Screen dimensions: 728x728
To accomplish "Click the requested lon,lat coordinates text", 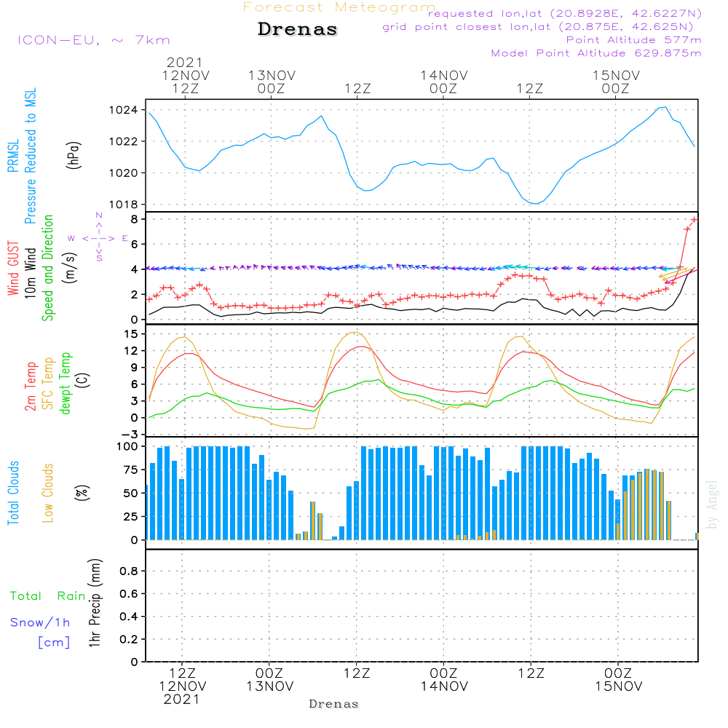I will click(565, 13).
